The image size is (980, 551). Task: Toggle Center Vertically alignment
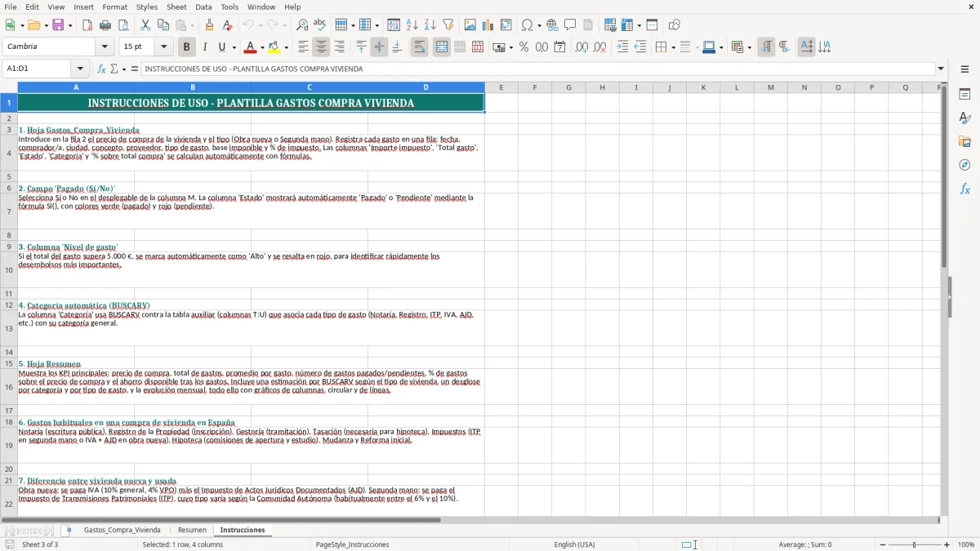[x=379, y=47]
